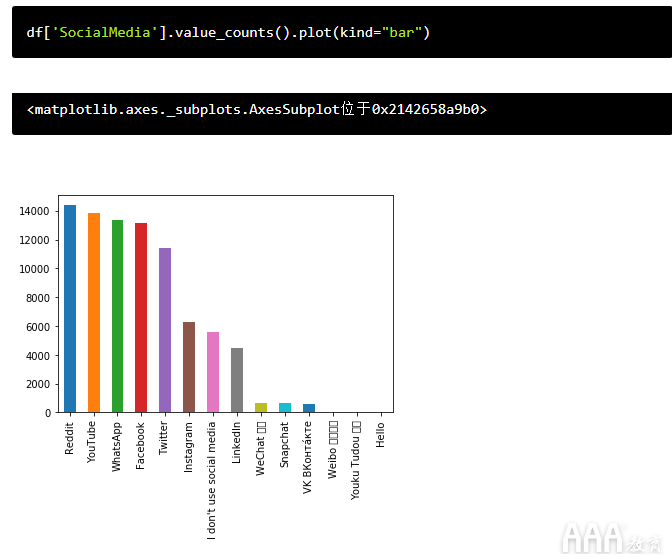Click the olive WeChat bar
Image resolution: width=672 pixels, height=559 pixels.
coord(261,408)
